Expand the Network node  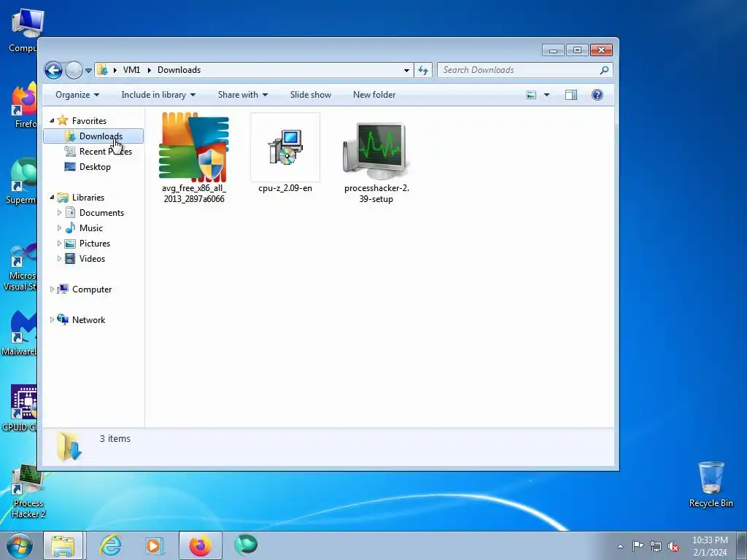click(52, 319)
